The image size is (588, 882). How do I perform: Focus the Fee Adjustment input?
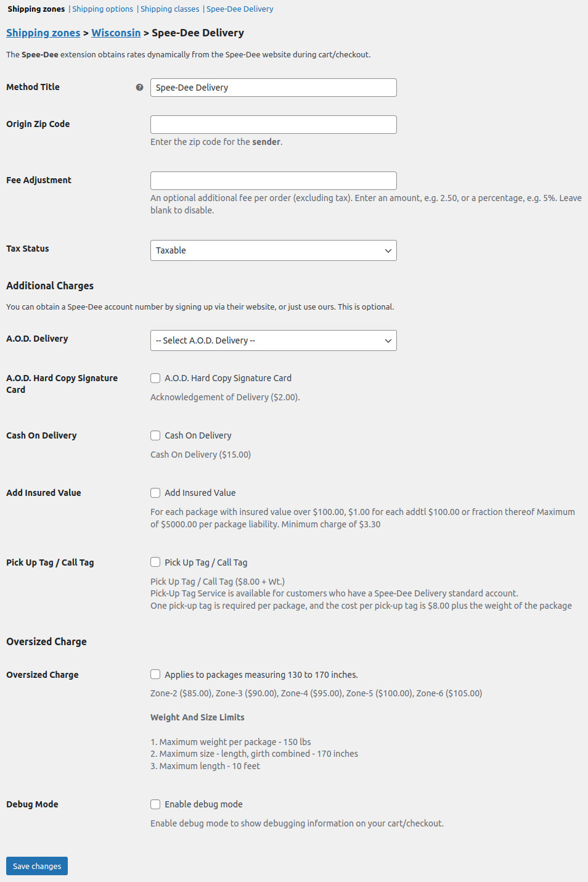pyautogui.click(x=273, y=180)
